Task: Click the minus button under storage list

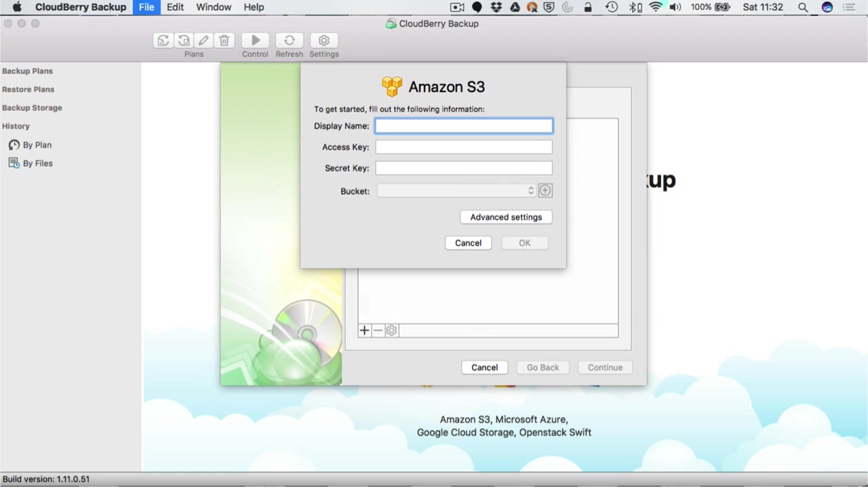Action: (378, 331)
